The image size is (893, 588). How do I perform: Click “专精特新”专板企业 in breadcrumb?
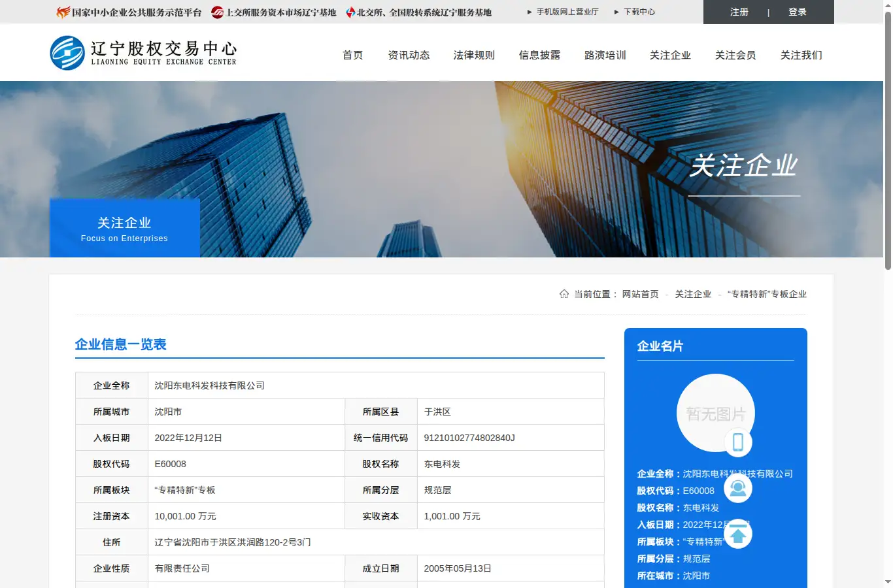click(x=767, y=294)
